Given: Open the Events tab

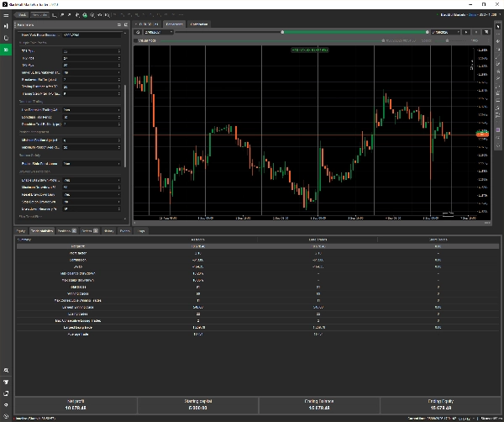Looking at the screenshot, I should [124, 231].
